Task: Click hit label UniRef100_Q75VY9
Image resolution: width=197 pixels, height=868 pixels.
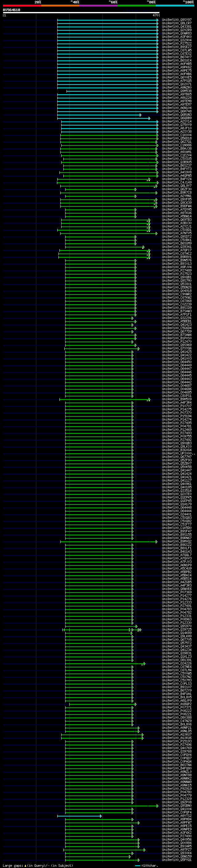Action: tap(177, 125)
